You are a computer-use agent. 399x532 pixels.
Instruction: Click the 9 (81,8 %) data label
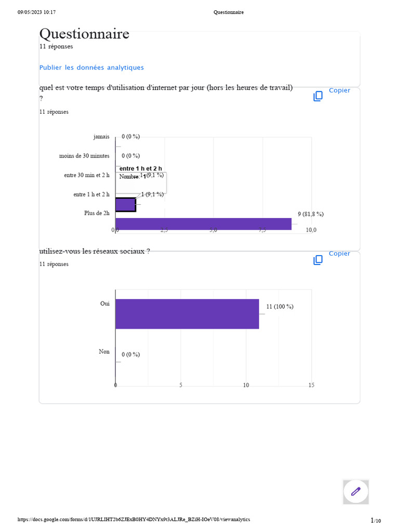click(x=311, y=214)
